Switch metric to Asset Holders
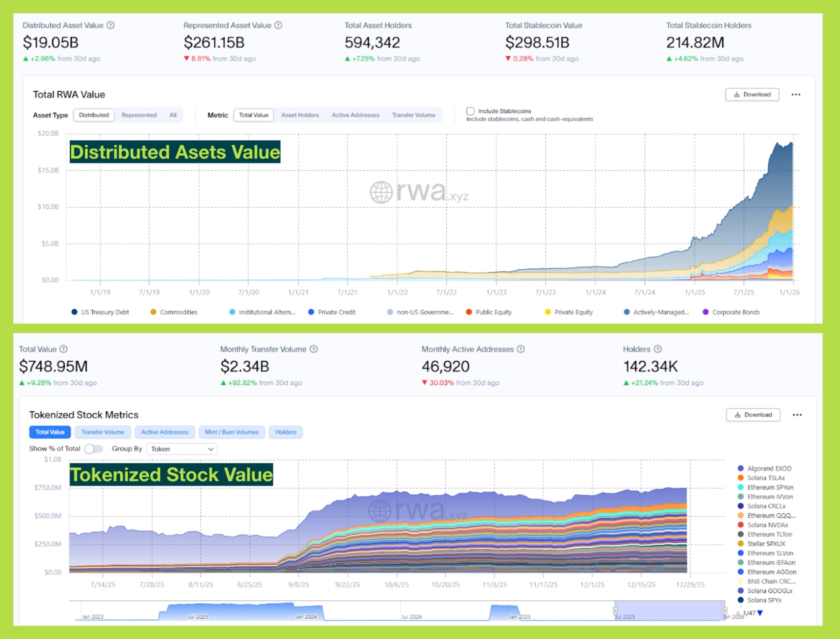This screenshot has width=840, height=639. (300, 115)
